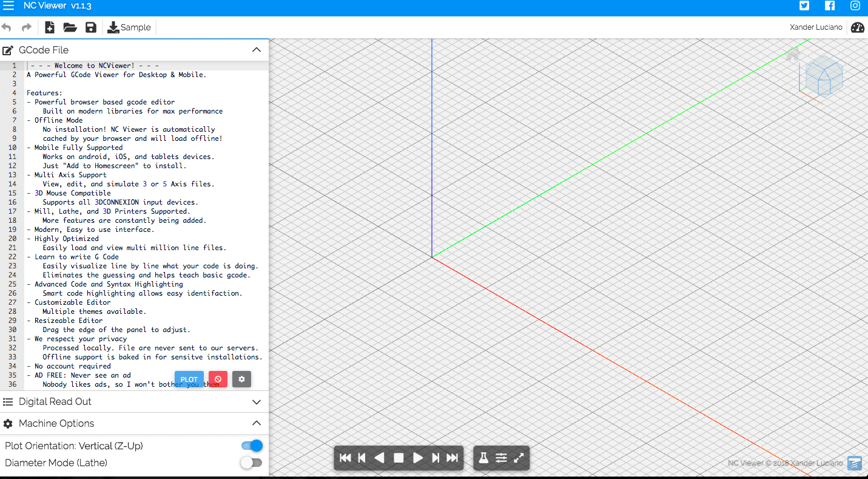Screen dimensions: 868x479
Task: Click the Machine Options panel title
Action: (x=56, y=424)
